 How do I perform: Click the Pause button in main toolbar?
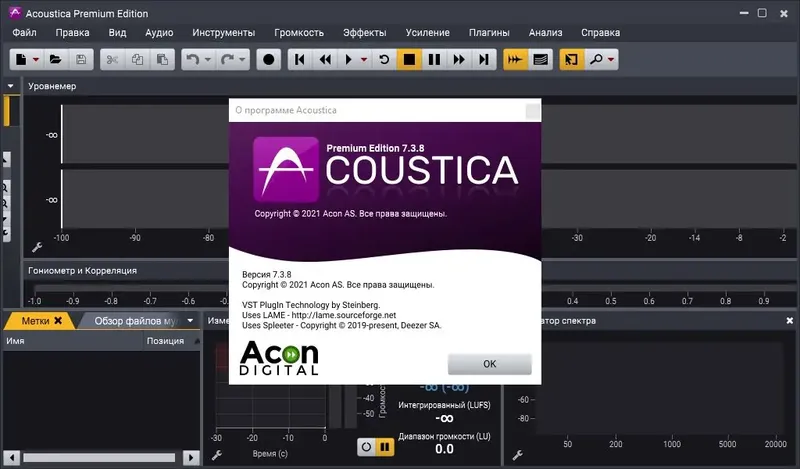[434, 60]
